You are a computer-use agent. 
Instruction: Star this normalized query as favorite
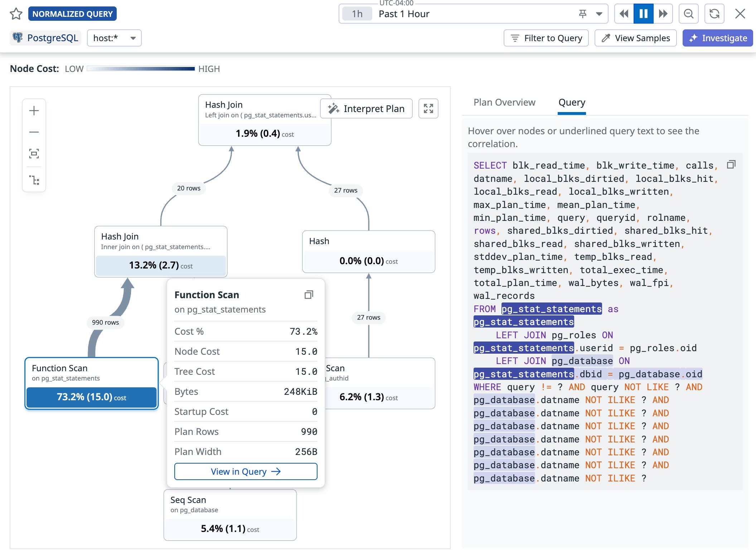[x=16, y=14]
